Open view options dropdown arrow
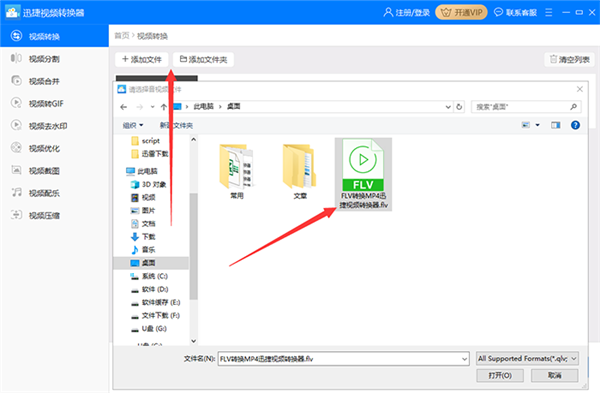The height and width of the screenshot is (393, 600). pos(537,125)
